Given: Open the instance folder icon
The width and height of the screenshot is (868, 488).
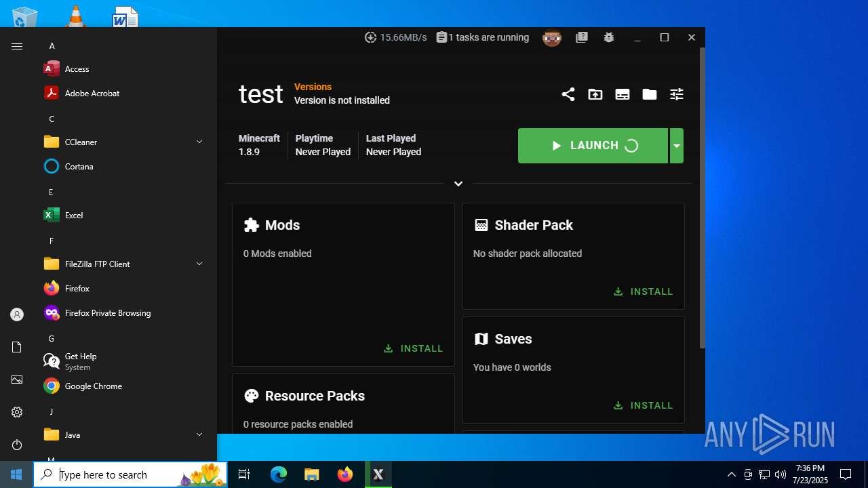Looking at the screenshot, I should (650, 94).
